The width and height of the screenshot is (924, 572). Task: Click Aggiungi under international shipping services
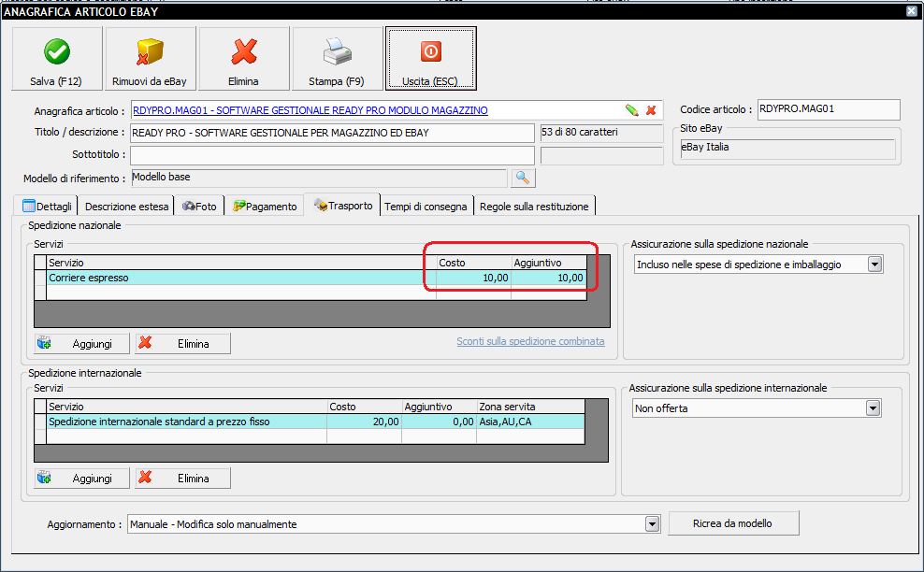coord(82,478)
